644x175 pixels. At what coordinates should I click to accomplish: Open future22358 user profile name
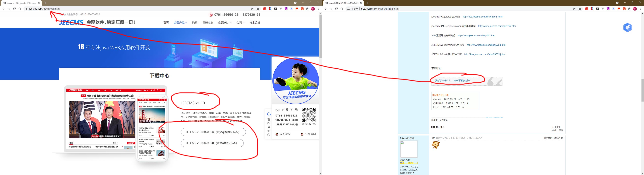point(407,138)
